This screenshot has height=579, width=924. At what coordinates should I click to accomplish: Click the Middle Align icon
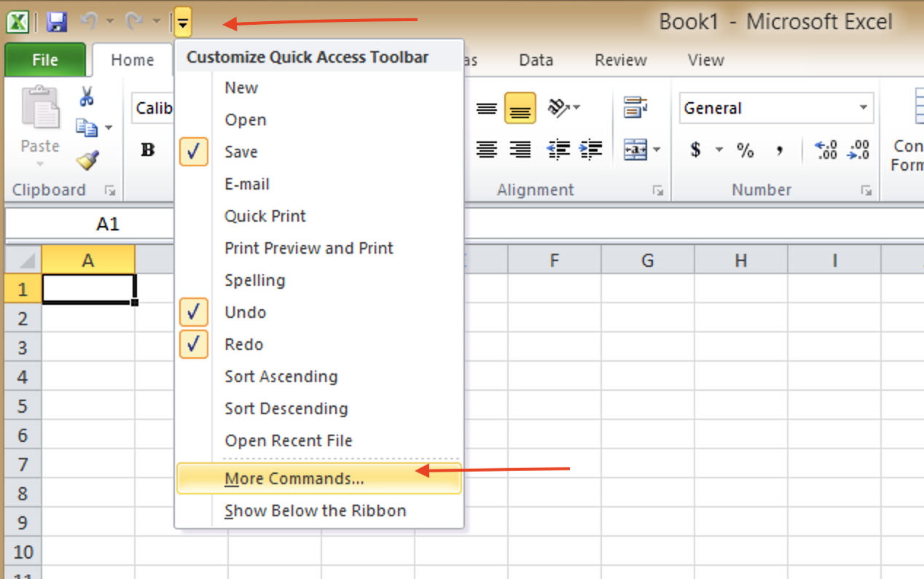tap(487, 109)
